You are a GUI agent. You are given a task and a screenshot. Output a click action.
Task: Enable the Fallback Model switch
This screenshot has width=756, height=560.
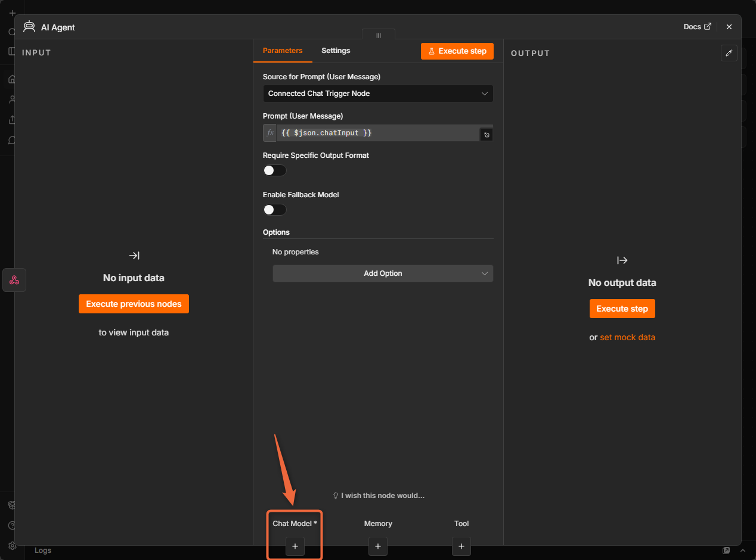click(275, 210)
